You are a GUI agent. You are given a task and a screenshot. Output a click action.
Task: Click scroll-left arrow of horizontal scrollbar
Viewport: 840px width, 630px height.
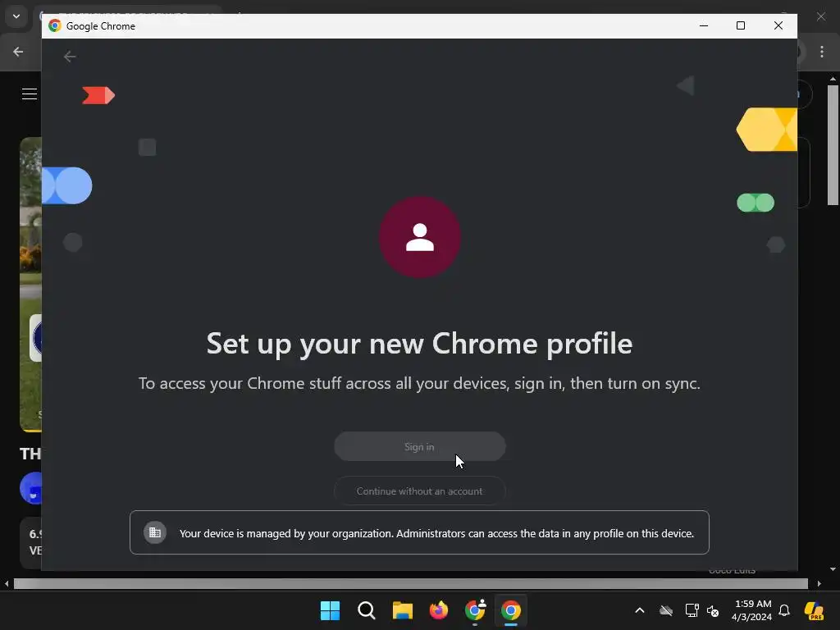click(7, 583)
